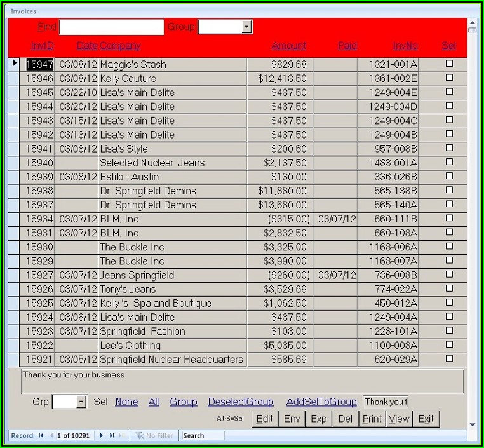Click into the Find text field
This screenshot has height=448, width=484.
click(x=111, y=27)
